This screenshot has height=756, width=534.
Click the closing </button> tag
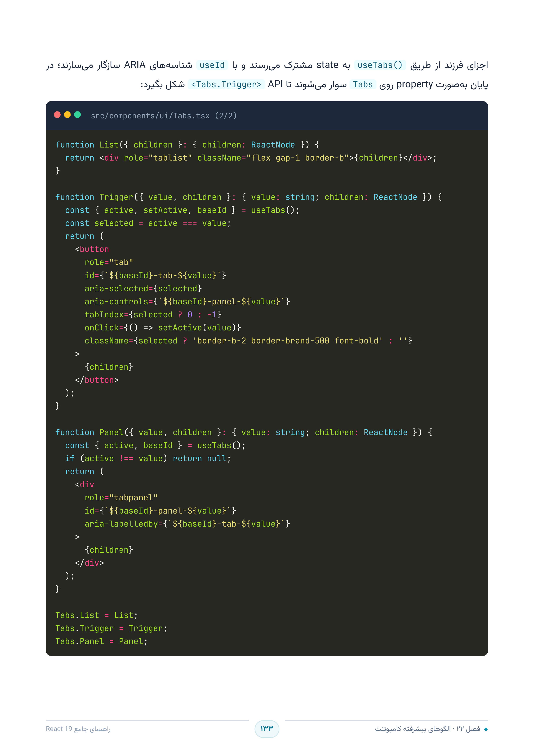(x=97, y=380)
